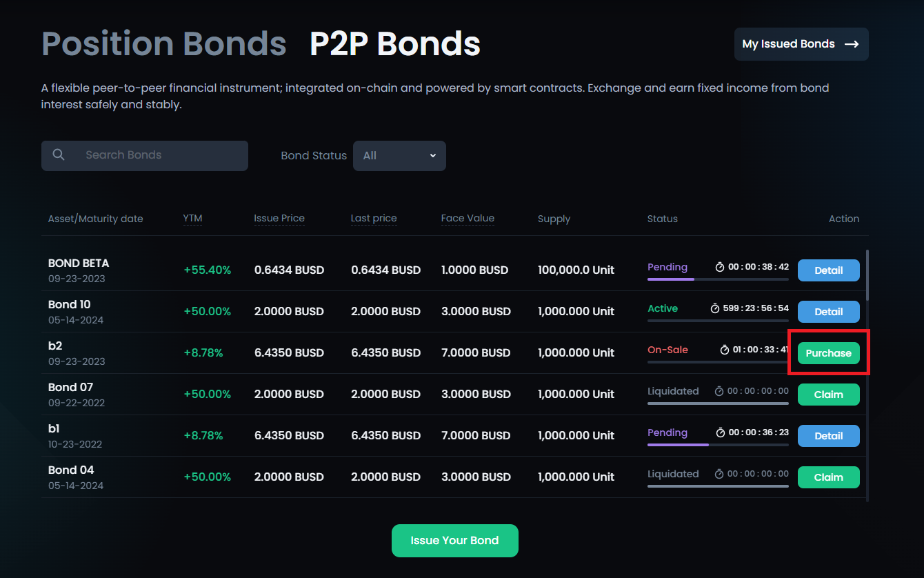The image size is (924, 578).
Task: Click the magnifier icon in the search box
Action: [59, 155]
